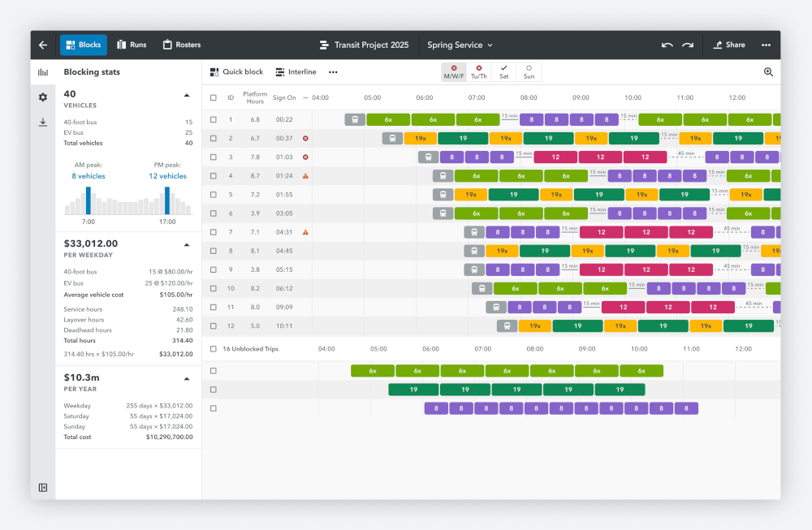The width and height of the screenshot is (812, 530).
Task: Open the Spring Service dropdown
Action: point(460,45)
